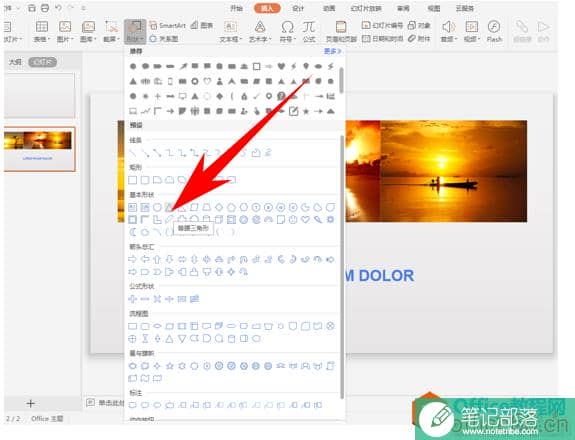Open the Audio (音频) dropdown

448,32
